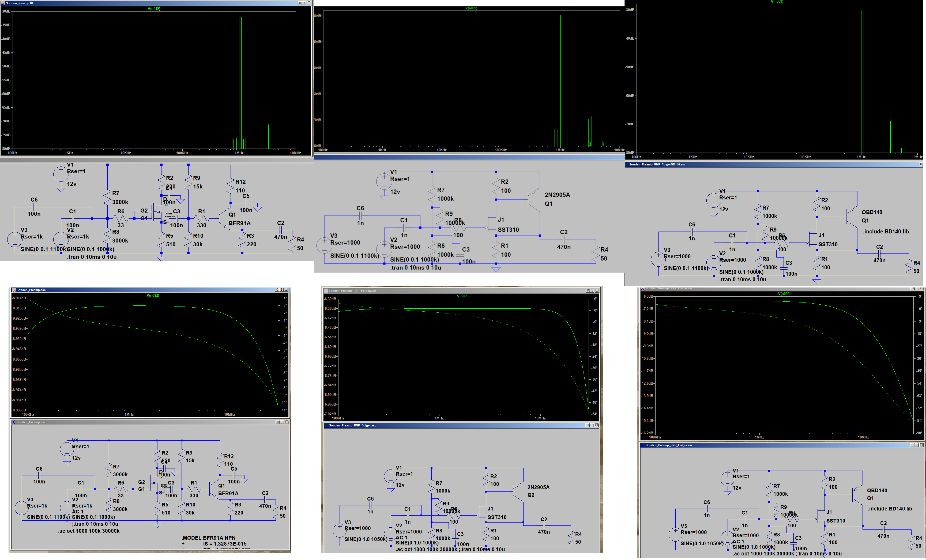Click the V(n012) trace label in Sonden_Preamp.asc plot
Viewport: 926px width, 560px height.
click(153, 296)
